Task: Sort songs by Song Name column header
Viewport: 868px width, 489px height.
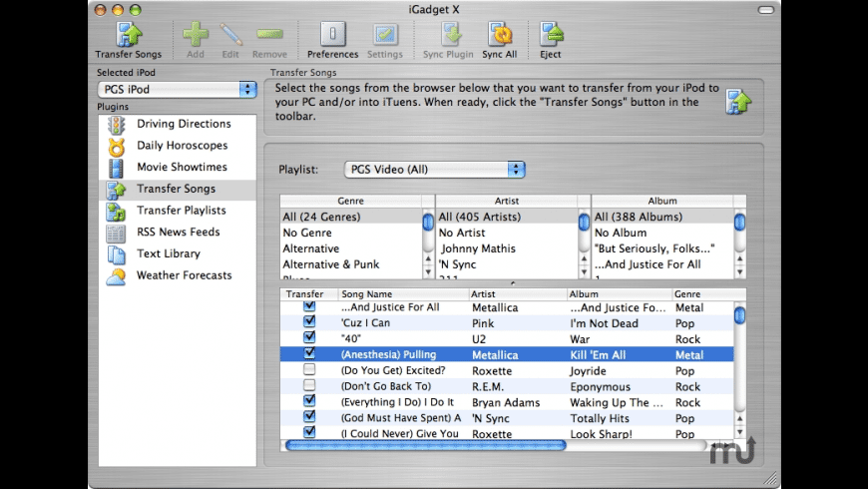Action: click(x=403, y=294)
